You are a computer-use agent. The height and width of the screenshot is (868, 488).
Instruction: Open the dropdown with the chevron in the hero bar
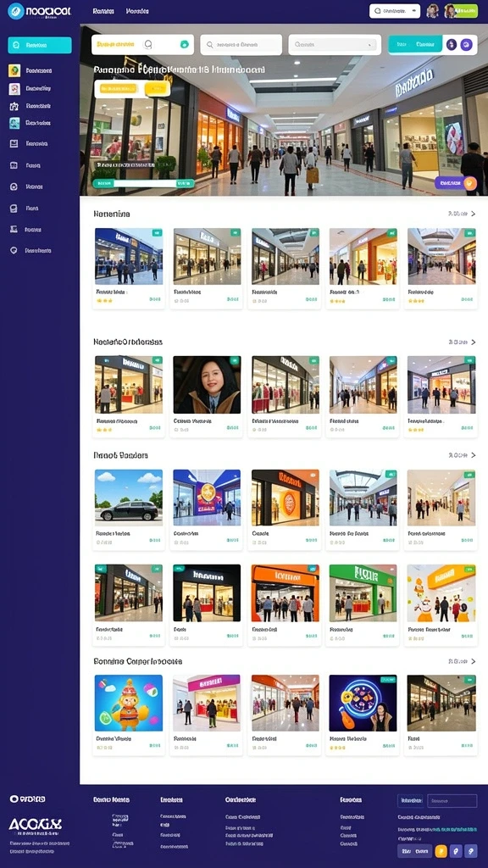tap(335, 45)
